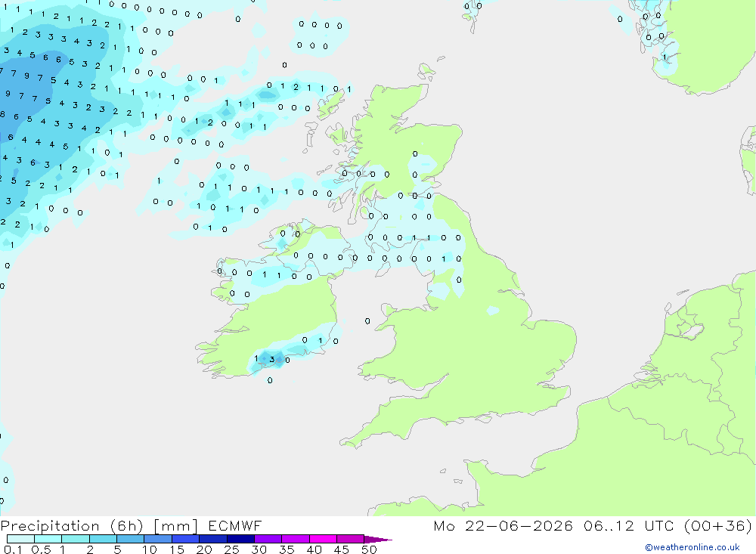Click the legend arrow above 50 mm
The height and width of the screenshot is (554, 756).
377,539
